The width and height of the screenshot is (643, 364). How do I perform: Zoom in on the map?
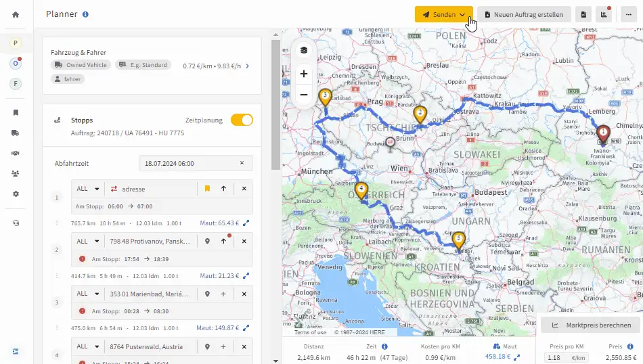304,74
